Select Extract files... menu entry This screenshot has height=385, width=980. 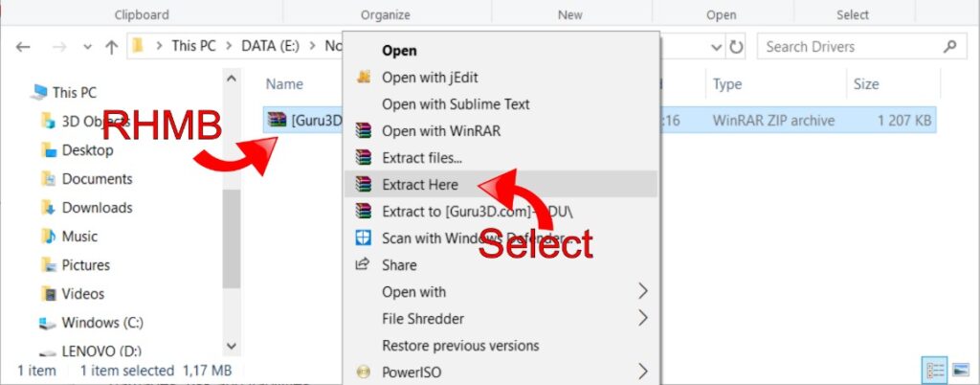[422, 158]
